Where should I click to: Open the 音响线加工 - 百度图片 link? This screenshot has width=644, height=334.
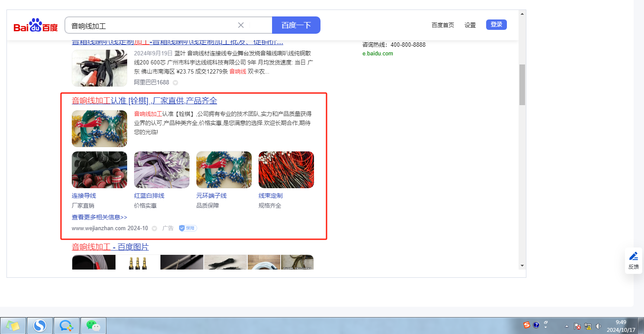tap(110, 247)
